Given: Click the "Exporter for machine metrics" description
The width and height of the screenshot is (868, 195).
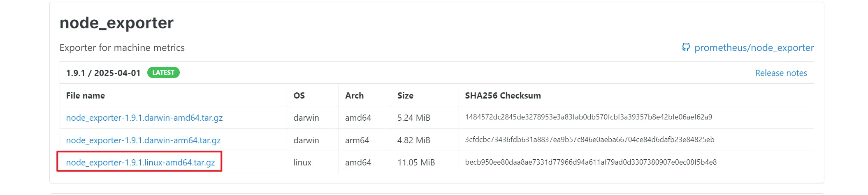Looking at the screenshot, I should point(122,48).
